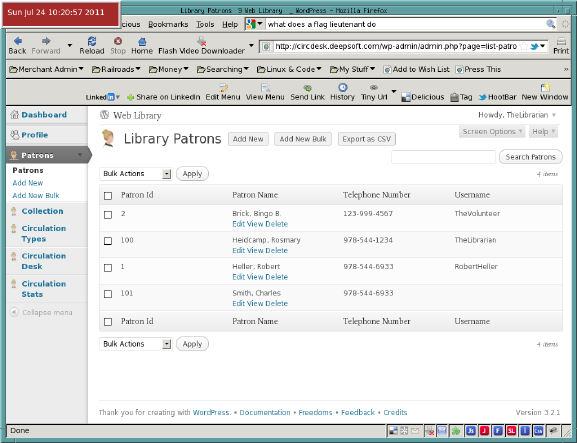Open the top Bulk Actions dropdown
The height and width of the screenshot is (443, 577).
136,174
